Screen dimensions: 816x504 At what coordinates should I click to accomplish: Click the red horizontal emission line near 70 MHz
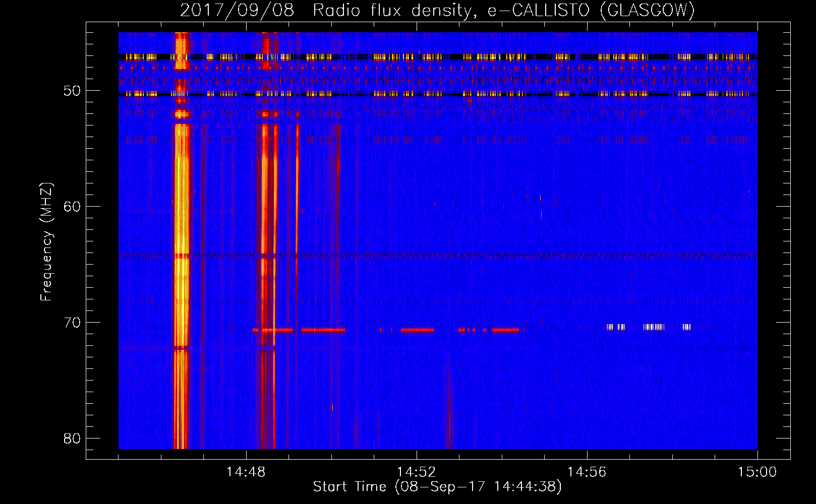[386, 330]
